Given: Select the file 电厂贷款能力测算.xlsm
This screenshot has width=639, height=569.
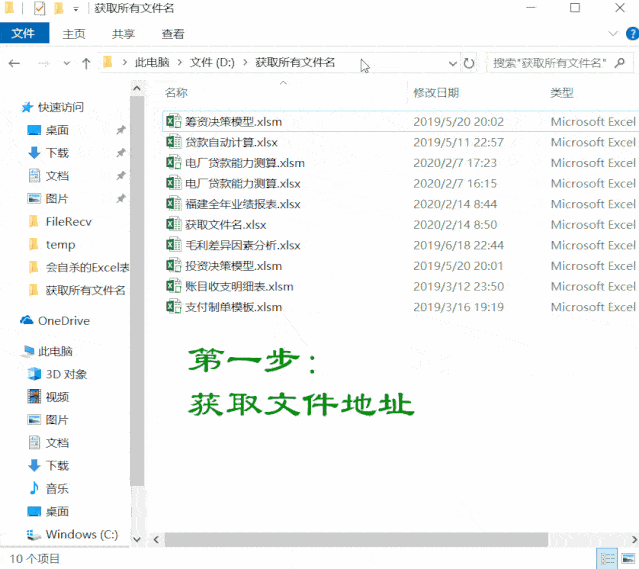Looking at the screenshot, I should pos(245,163).
